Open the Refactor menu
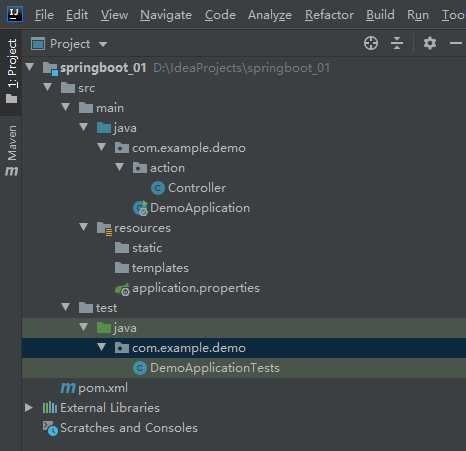Viewport: 466px width, 451px height. tap(329, 15)
